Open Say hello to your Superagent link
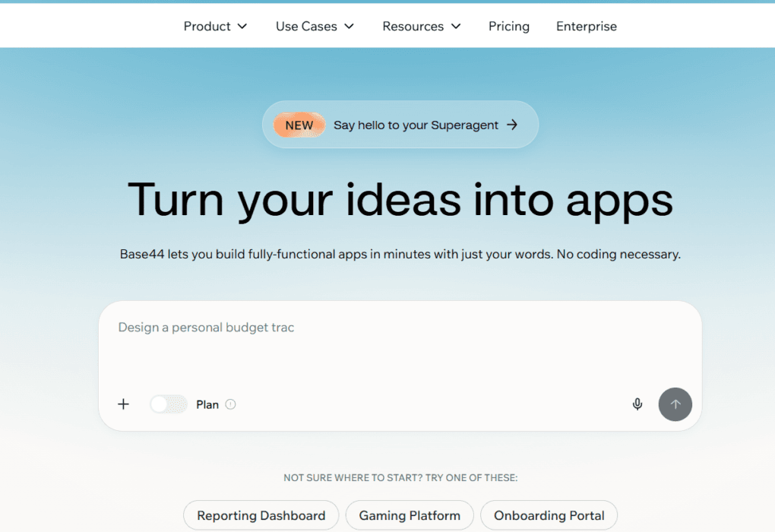Screen dimensions: 775x532 point(416,125)
